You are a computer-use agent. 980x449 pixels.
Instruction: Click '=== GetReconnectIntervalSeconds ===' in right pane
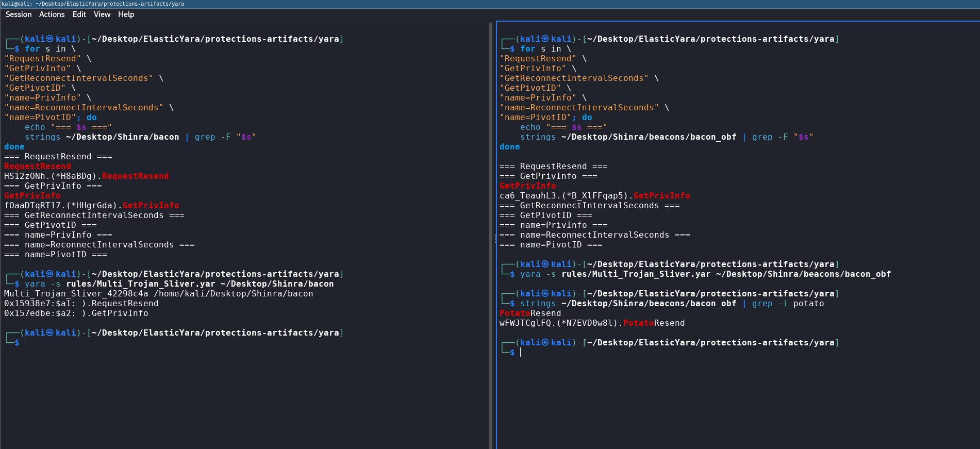(590, 206)
